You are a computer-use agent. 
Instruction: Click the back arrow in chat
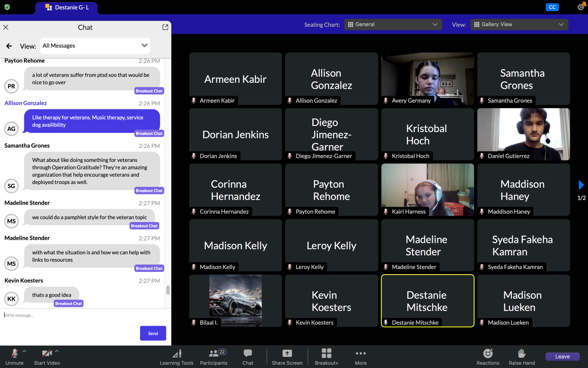(x=9, y=46)
